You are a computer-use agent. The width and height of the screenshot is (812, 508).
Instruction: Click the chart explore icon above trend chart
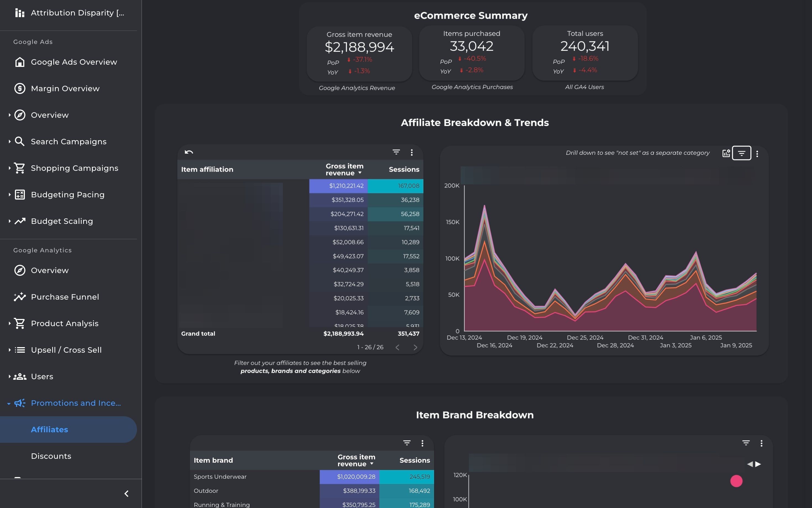coord(726,153)
